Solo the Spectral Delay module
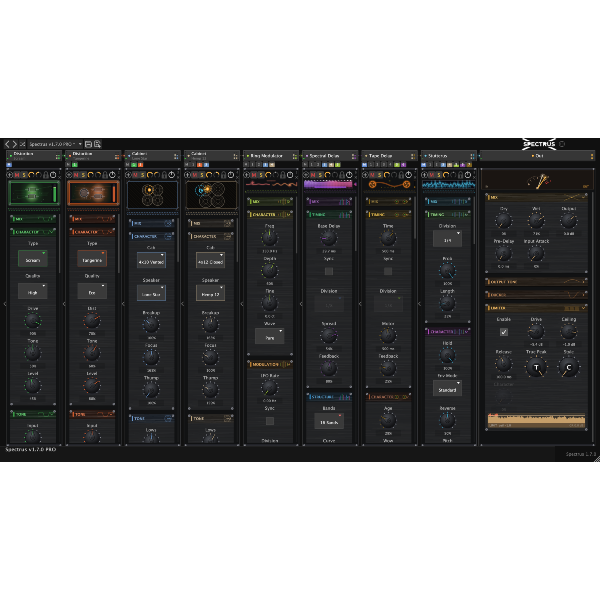This screenshot has height=600, width=600. [x=320, y=175]
